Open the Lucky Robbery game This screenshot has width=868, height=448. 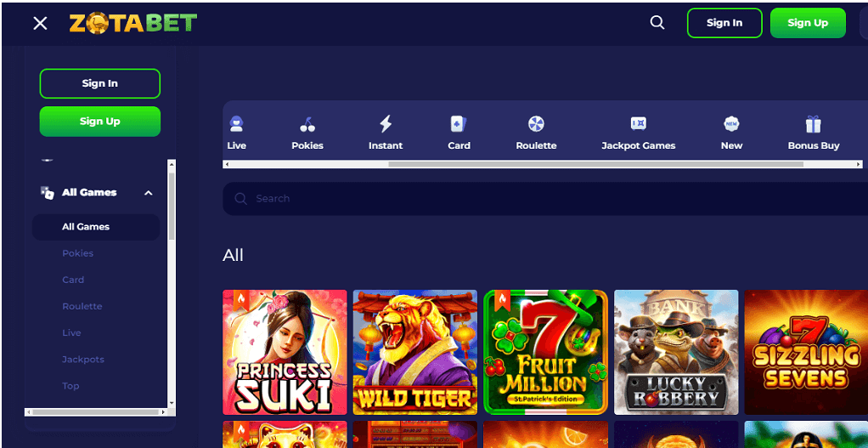tap(676, 352)
